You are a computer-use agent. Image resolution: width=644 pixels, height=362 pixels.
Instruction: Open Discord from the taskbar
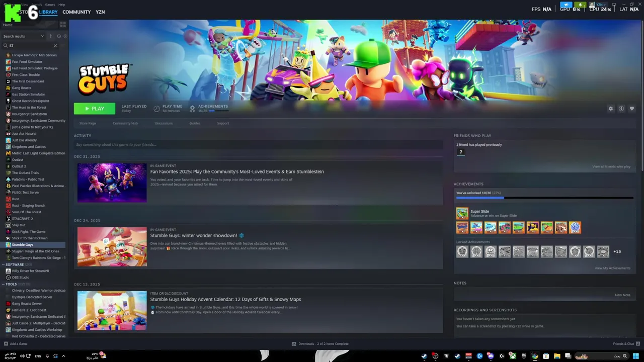(x=491, y=356)
